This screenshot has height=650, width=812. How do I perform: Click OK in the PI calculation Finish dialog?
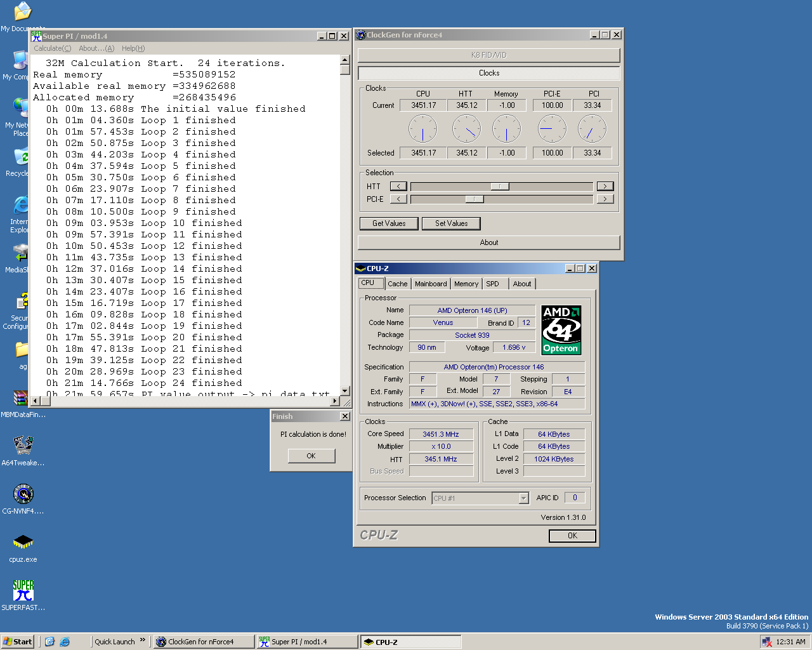(311, 456)
